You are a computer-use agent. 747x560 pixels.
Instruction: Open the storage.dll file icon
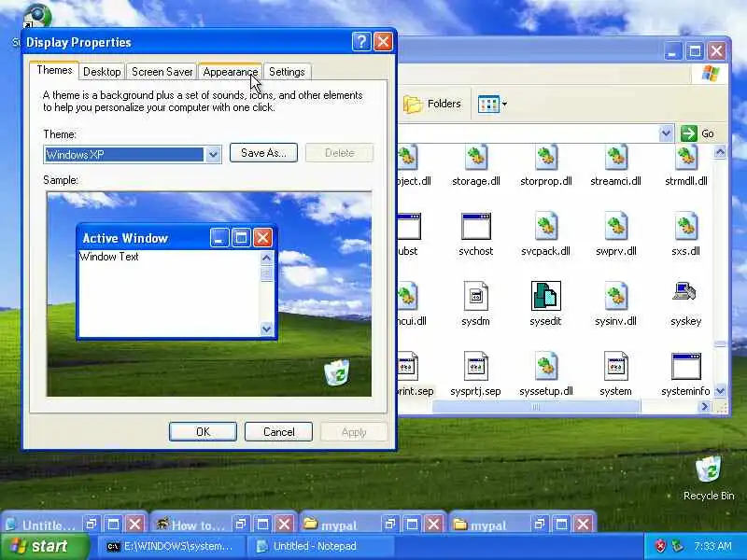(476, 158)
